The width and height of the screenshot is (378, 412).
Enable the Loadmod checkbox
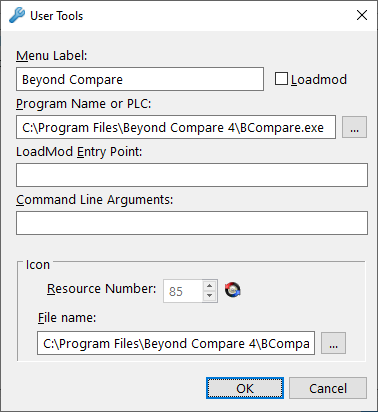pos(281,79)
